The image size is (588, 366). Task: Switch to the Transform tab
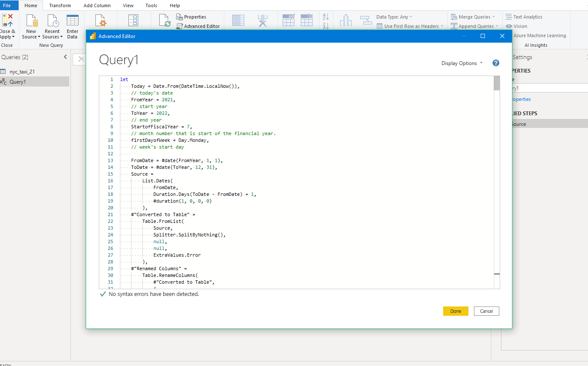tap(60, 5)
